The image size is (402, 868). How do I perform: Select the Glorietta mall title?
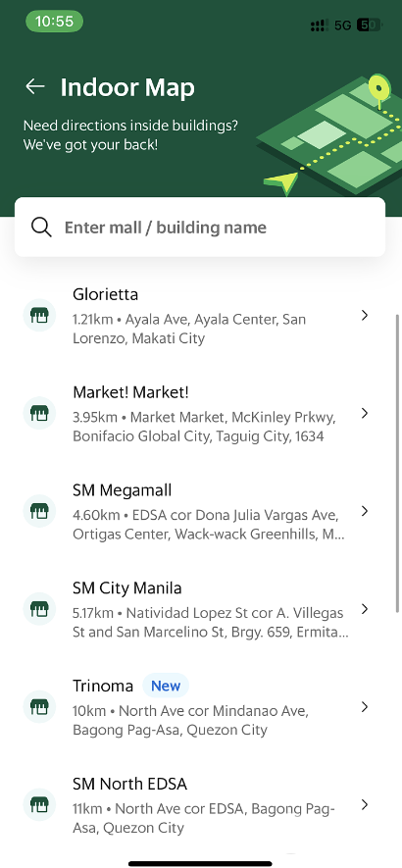pyautogui.click(x=105, y=294)
